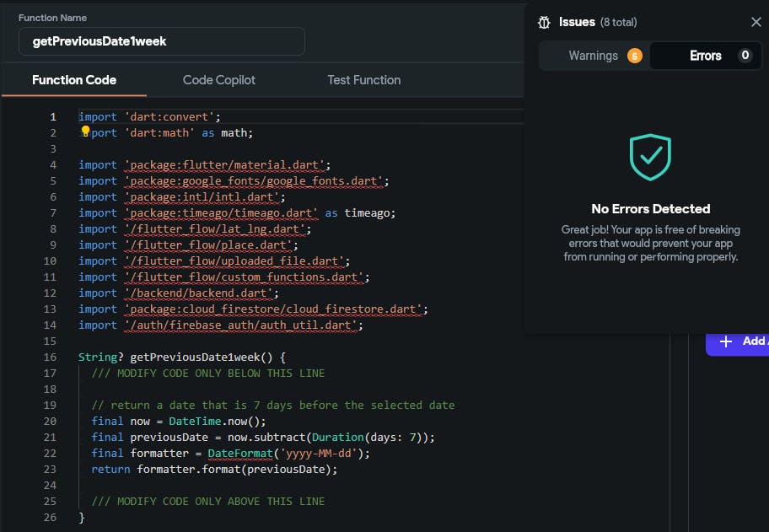
Task: Select the Errors tab
Action: pos(705,56)
